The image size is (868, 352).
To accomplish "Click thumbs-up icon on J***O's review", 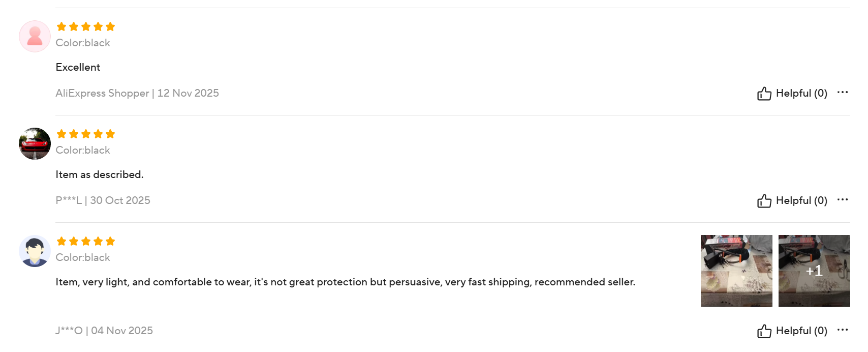I will tap(764, 331).
